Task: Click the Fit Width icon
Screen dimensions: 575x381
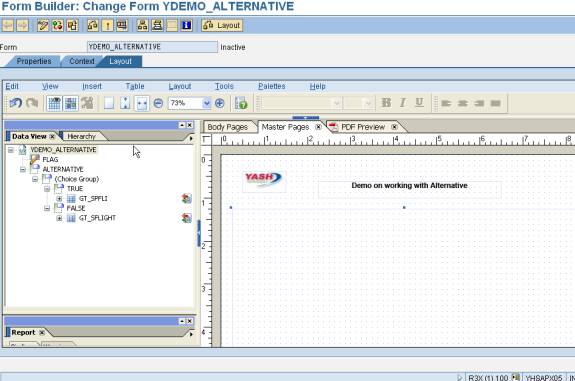Action: coord(142,103)
